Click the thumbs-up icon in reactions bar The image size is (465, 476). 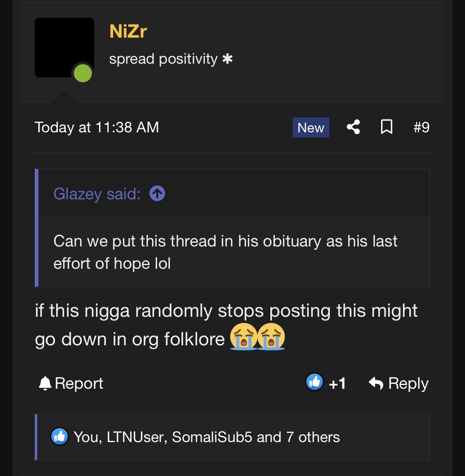[59, 437]
